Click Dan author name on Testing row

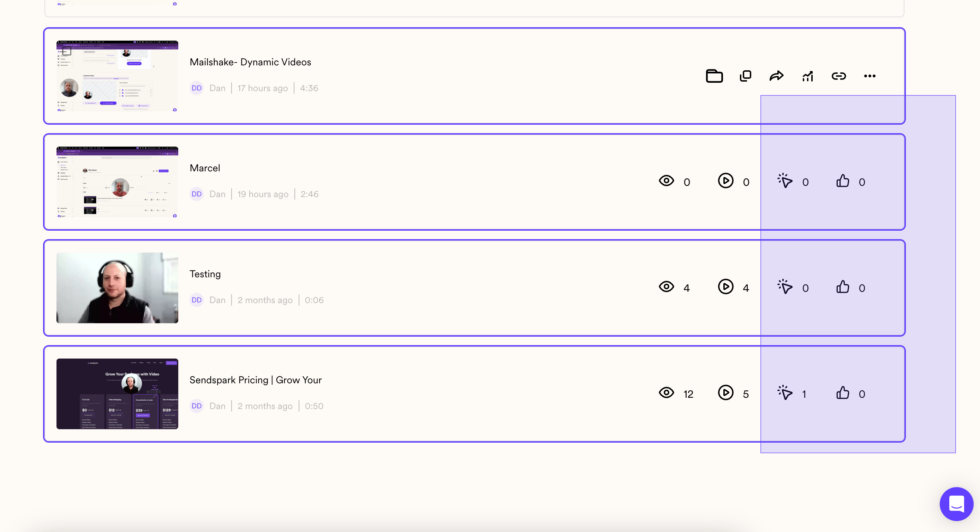(217, 300)
